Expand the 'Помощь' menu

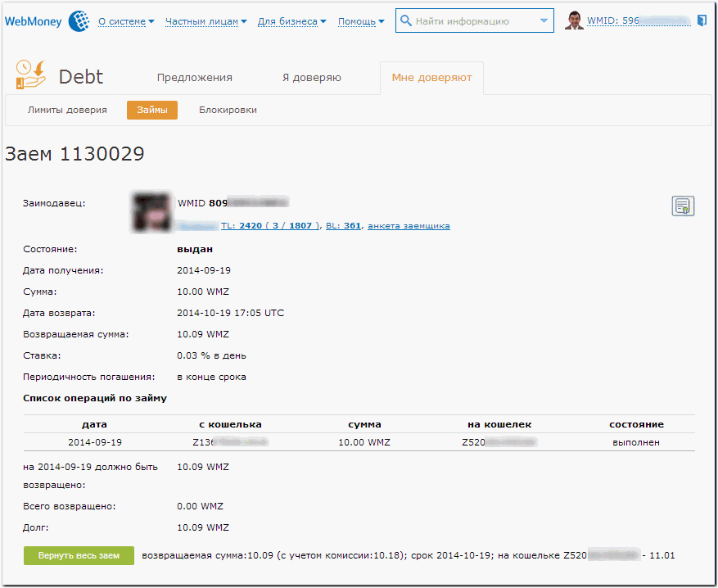pos(361,21)
